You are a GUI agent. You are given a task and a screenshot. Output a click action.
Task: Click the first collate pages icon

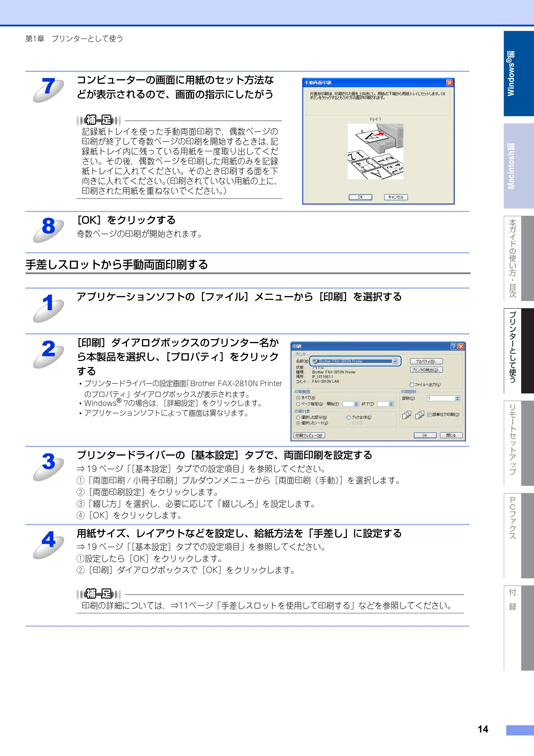point(407,415)
